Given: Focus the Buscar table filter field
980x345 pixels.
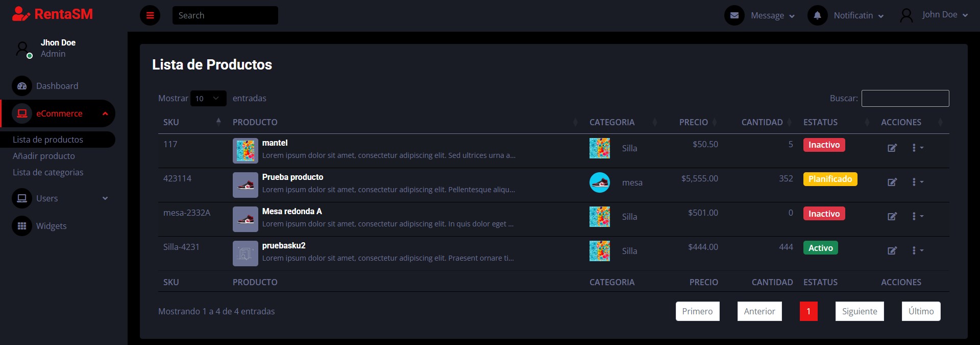Looking at the screenshot, I should click(x=905, y=98).
